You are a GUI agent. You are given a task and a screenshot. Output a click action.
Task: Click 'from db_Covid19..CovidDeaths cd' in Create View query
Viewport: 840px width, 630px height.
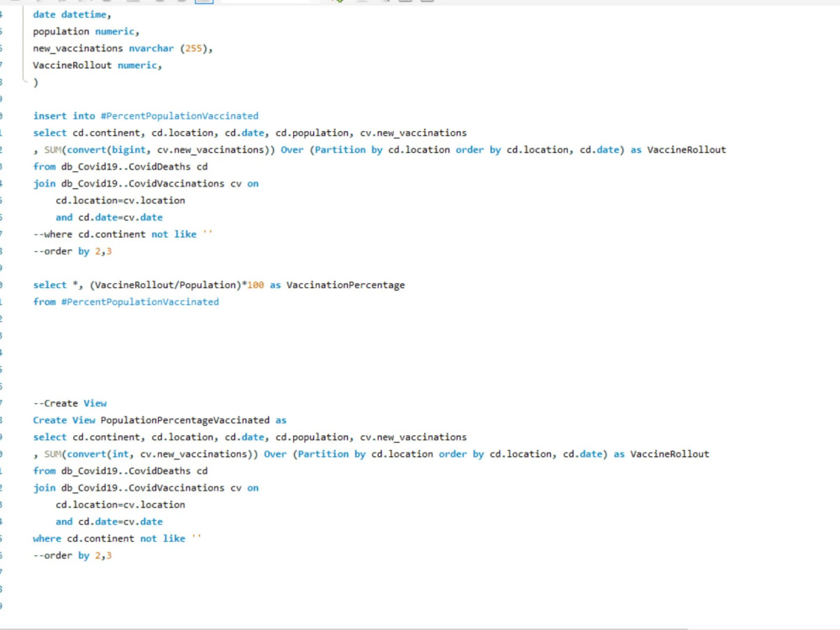click(x=120, y=471)
